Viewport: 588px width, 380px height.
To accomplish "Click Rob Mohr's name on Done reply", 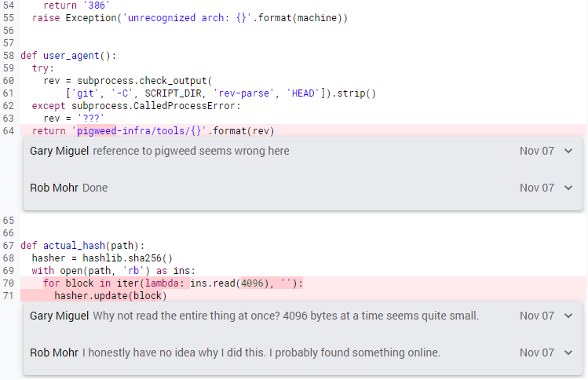I will (x=54, y=188).
